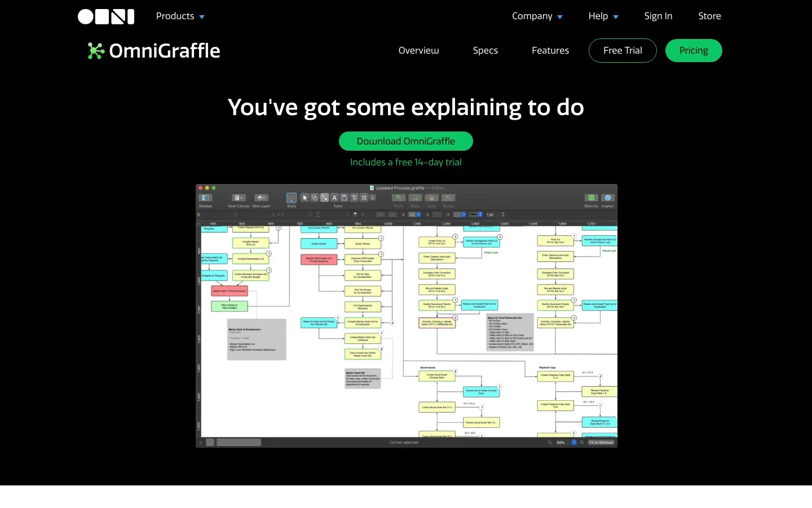The height and width of the screenshot is (508, 812).
Task: Select the grid Style Brush tool icon
Action: pyautogui.click(x=364, y=198)
